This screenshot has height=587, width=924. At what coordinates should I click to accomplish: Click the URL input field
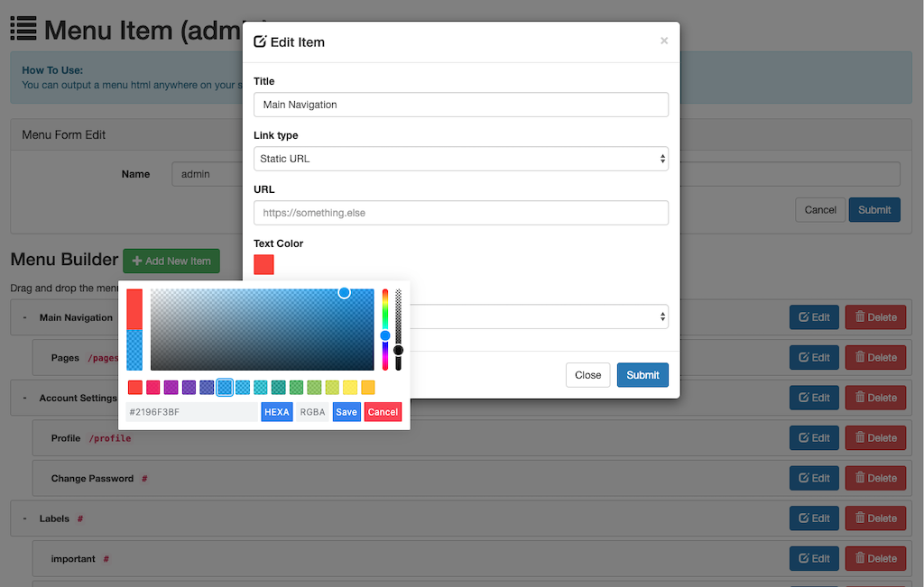pos(461,213)
